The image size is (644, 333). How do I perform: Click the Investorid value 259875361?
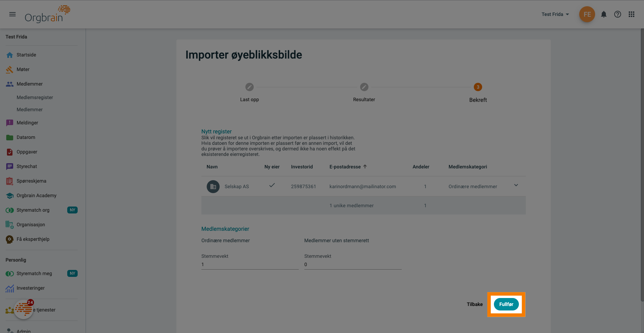(x=304, y=186)
